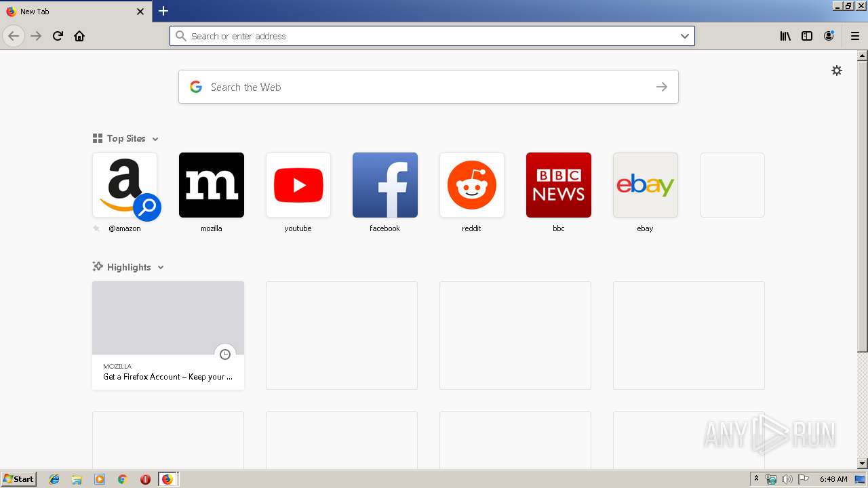Click the Highlights sparkle icon
This screenshot has height=488, width=868.
tap(98, 266)
